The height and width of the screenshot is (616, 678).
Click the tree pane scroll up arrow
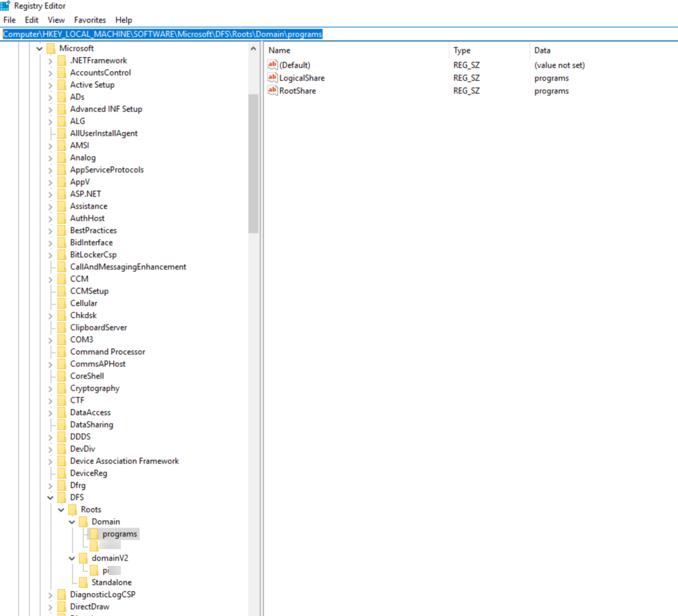coord(253,49)
